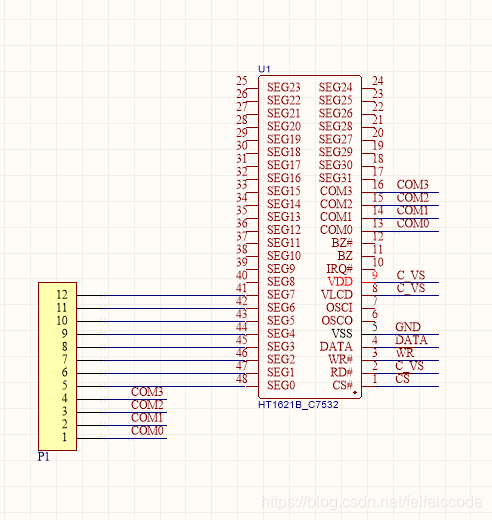Click the HT1621B_C7532 part name
The width and height of the screenshot is (492, 520).
click(298, 405)
